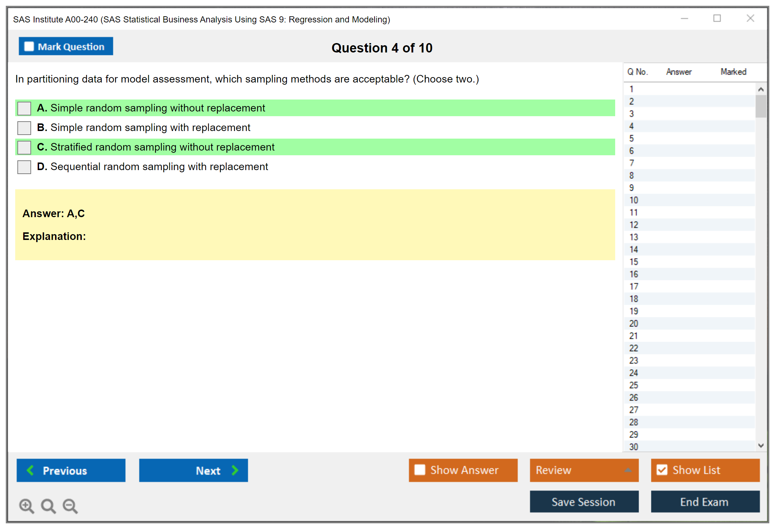Toggle the Show Answer checkbox
Image resolution: width=778 pixels, height=532 pixels.
coord(420,470)
